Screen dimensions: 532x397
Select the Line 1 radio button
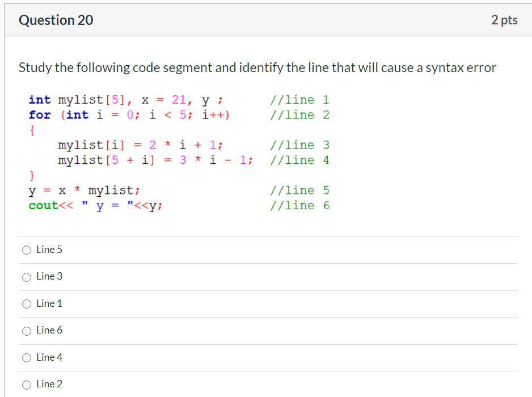27,303
